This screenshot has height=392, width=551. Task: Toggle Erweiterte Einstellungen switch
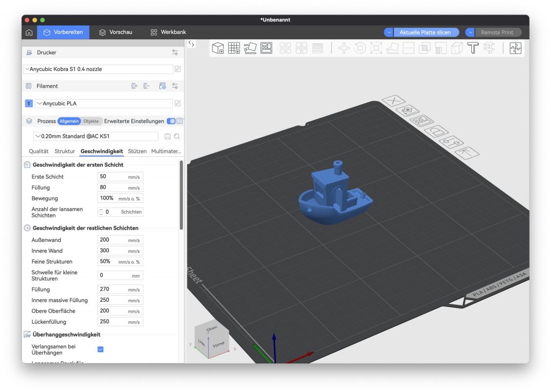pos(171,122)
